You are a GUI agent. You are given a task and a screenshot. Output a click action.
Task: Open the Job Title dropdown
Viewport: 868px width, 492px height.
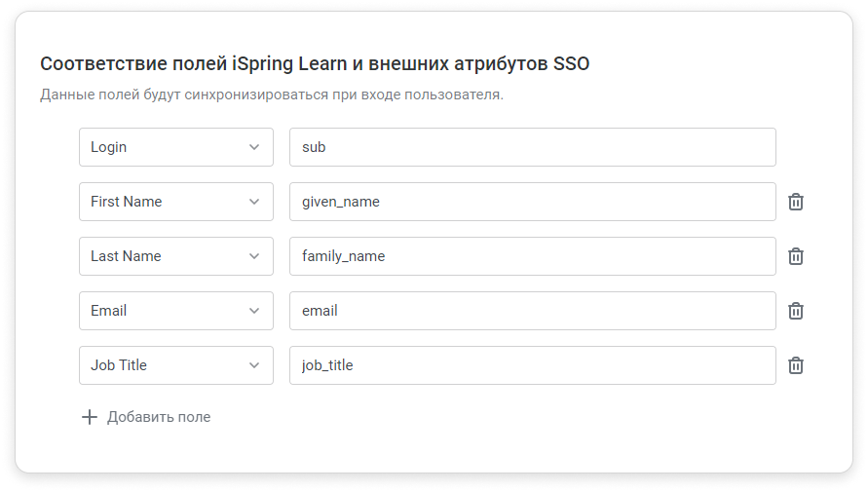[x=176, y=365]
